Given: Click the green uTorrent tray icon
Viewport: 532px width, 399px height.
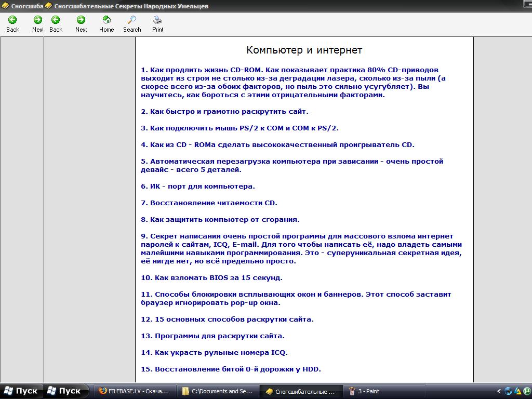Looking at the screenshot, I should coord(528,391).
